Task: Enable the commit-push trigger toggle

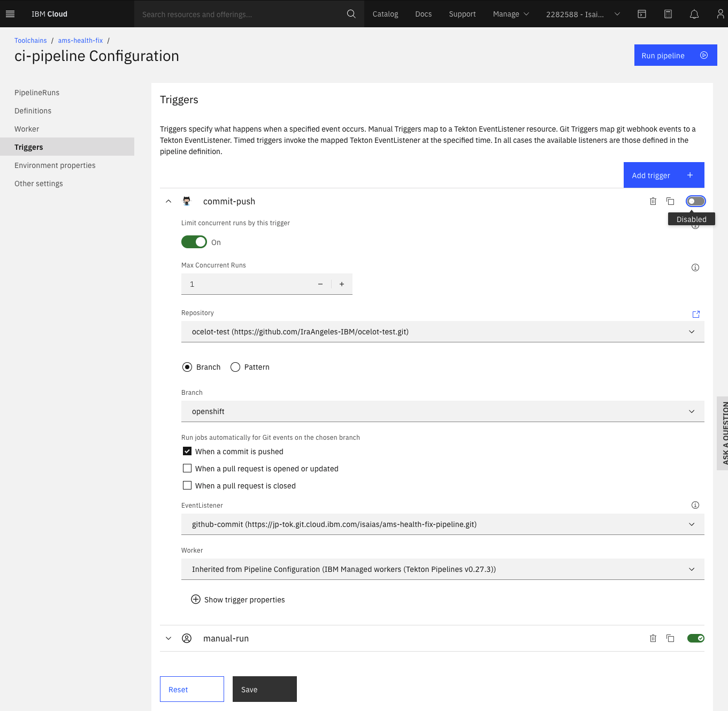Action: click(696, 201)
